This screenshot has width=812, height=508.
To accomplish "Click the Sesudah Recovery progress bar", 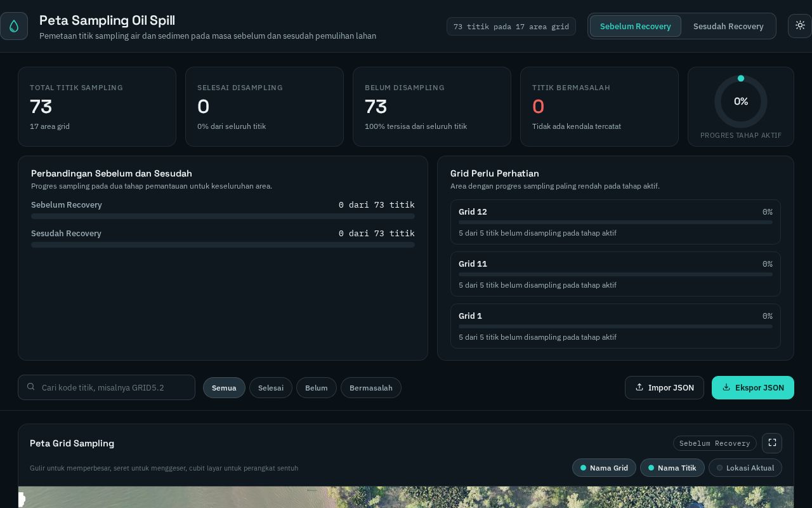I will coord(223,245).
